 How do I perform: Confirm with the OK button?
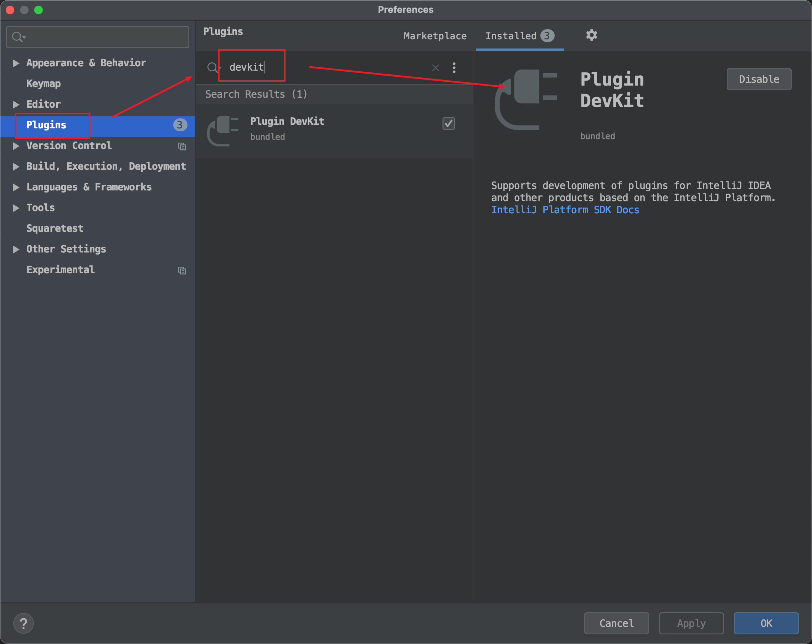point(766,623)
